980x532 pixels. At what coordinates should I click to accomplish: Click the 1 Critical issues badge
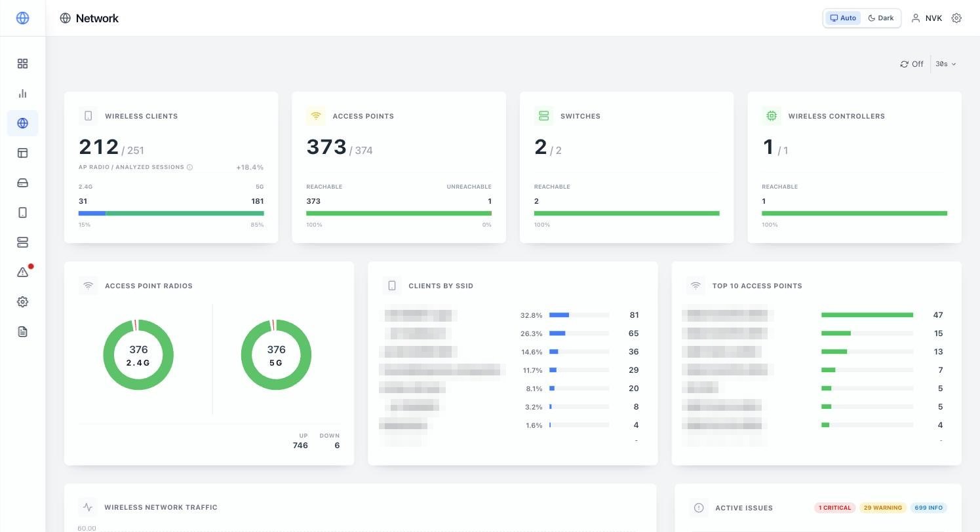[834, 508]
